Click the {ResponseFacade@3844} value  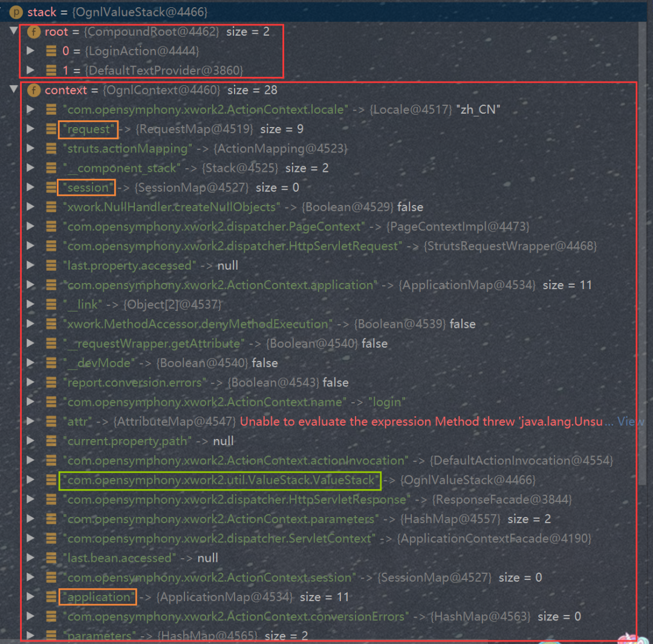point(502,499)
